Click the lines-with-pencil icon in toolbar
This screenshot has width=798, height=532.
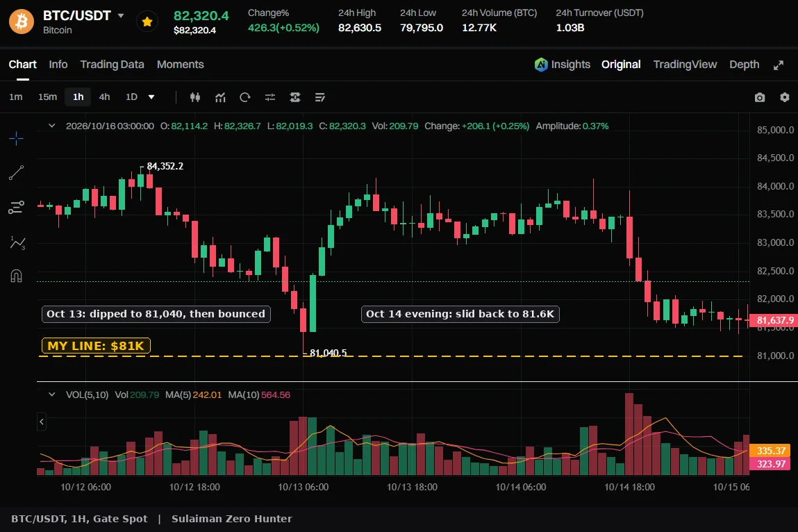point(319,97)
